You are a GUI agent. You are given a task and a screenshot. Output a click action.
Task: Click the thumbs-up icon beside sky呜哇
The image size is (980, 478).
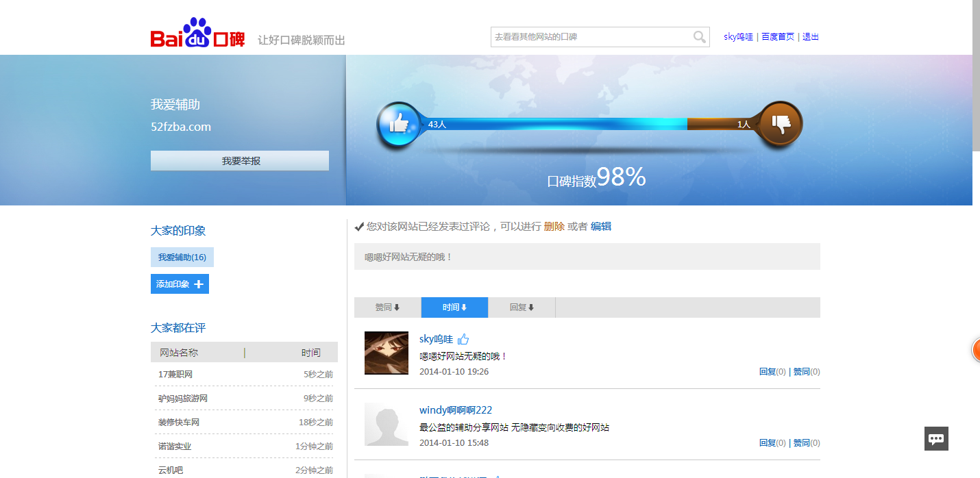pos(463,339)
